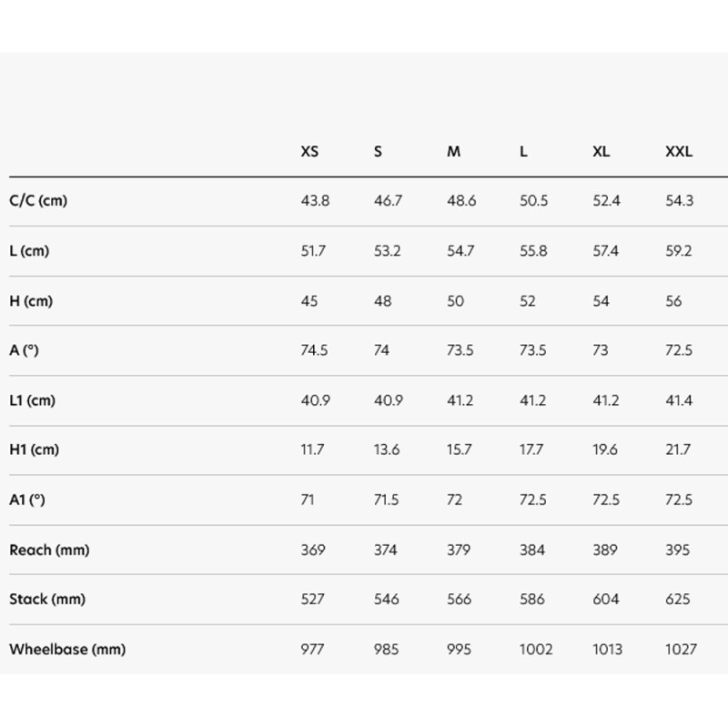Image resolution: width=728 pixels, height=728 pixels.
Task: Select the H1 (cm) row label
Action: (x=35, y=450)
